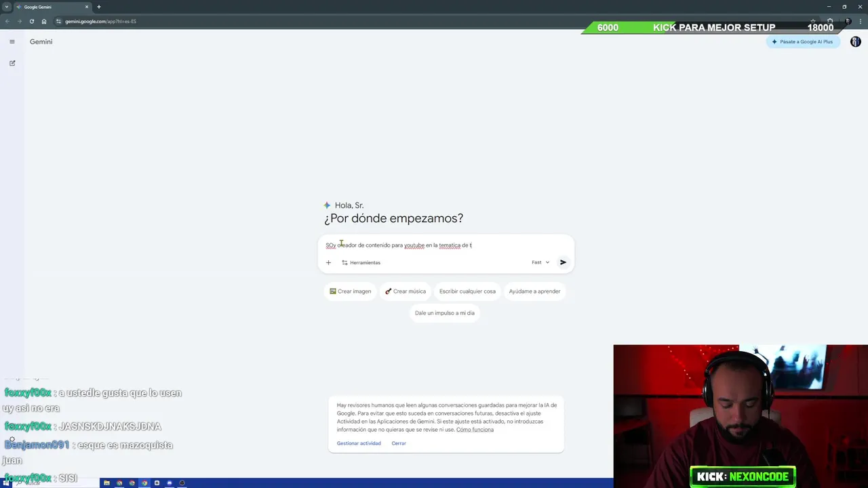Open the Gemini main menu hamburger

click(12, 41)
